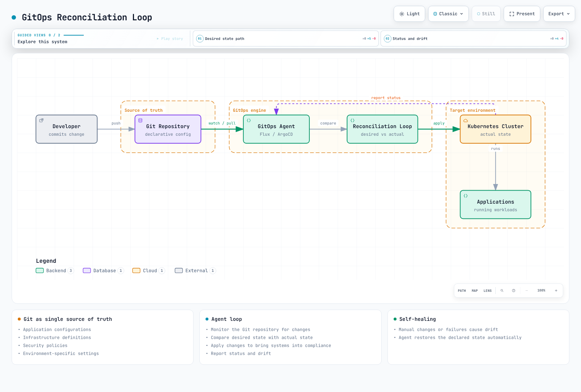Toggle Cloud legend filter

tap(149, 270)
